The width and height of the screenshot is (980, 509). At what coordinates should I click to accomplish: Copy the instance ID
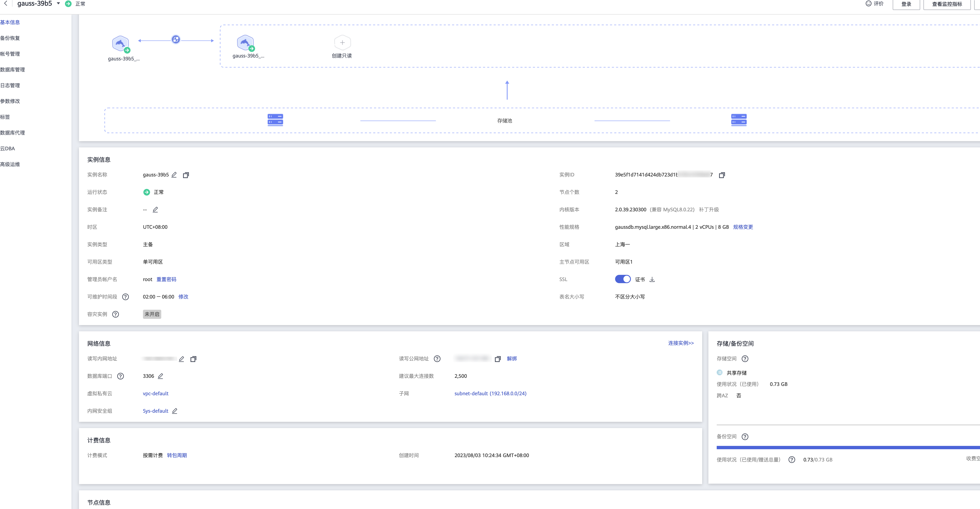pyautogui.click(x=722, y=175)
